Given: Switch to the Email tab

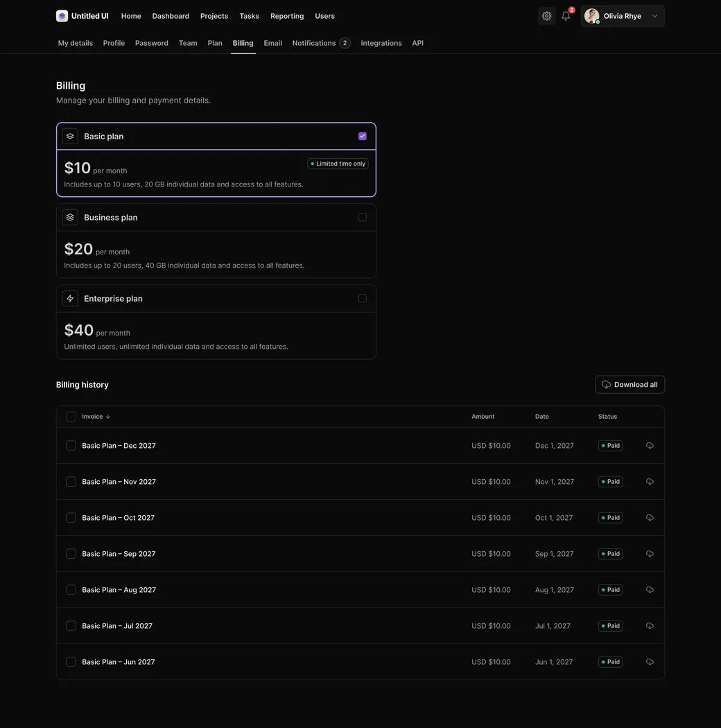Looking at the screenshot, I should pyautogui.click(x=273, y=43).
